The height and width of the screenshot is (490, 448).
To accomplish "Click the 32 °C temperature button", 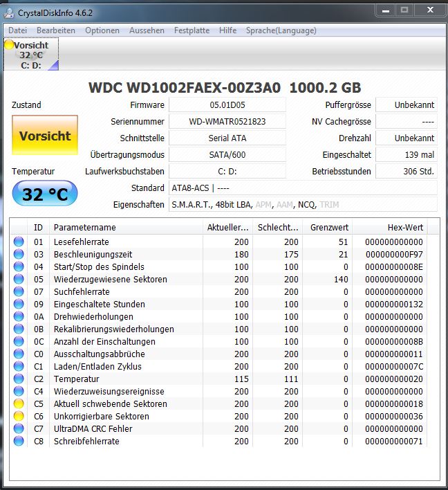I will 45,194.
